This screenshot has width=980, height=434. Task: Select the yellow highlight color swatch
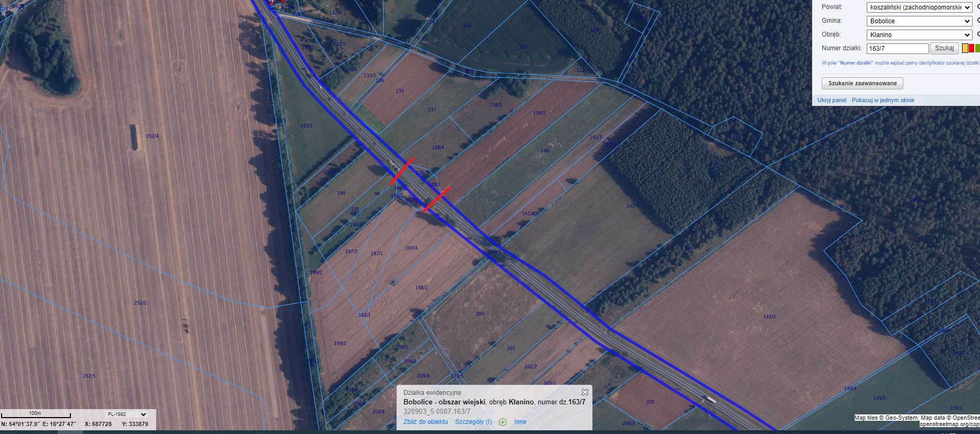point(965,48)
